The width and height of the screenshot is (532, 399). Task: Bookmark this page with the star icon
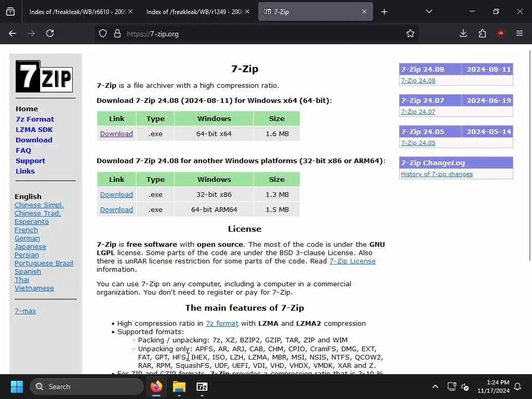click(410, 33)
